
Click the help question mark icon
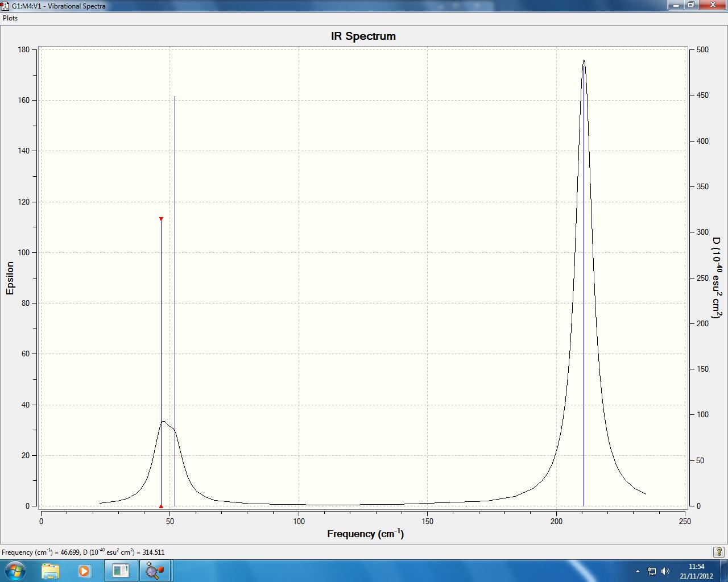click(719, 552)
